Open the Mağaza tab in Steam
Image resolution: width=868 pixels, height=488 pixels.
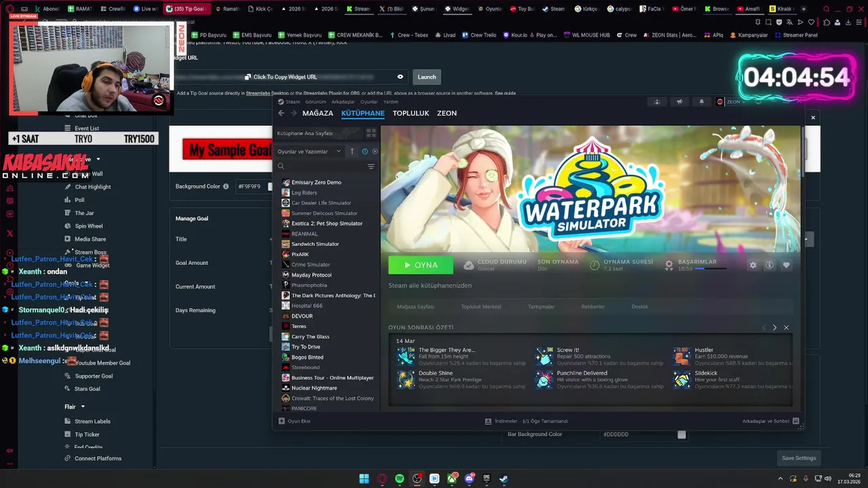(317, 113)
